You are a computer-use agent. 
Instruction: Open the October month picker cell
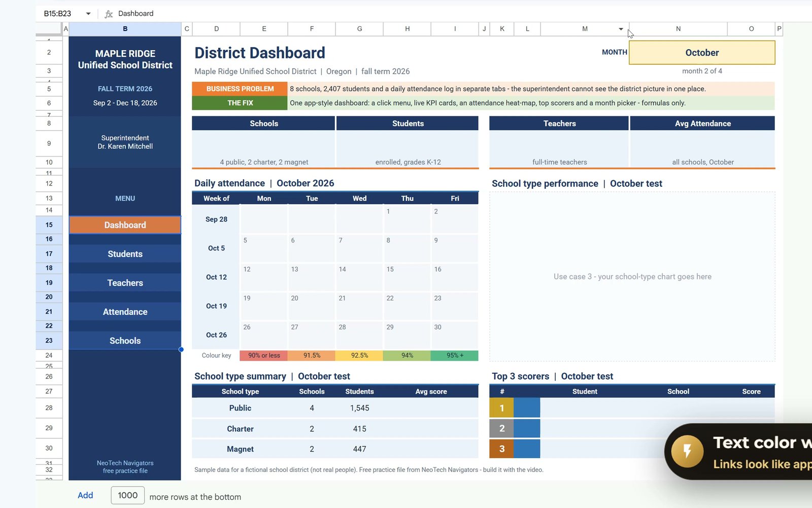[702, 52]
